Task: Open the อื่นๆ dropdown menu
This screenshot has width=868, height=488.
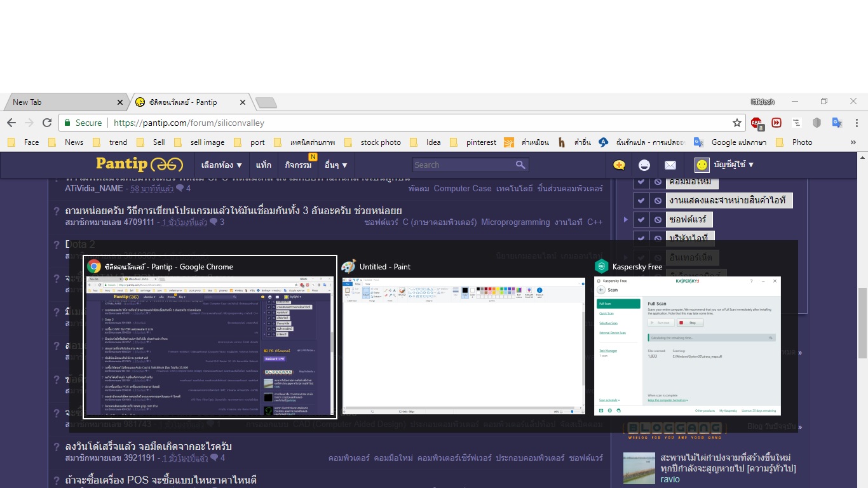Action: [336, 165]
